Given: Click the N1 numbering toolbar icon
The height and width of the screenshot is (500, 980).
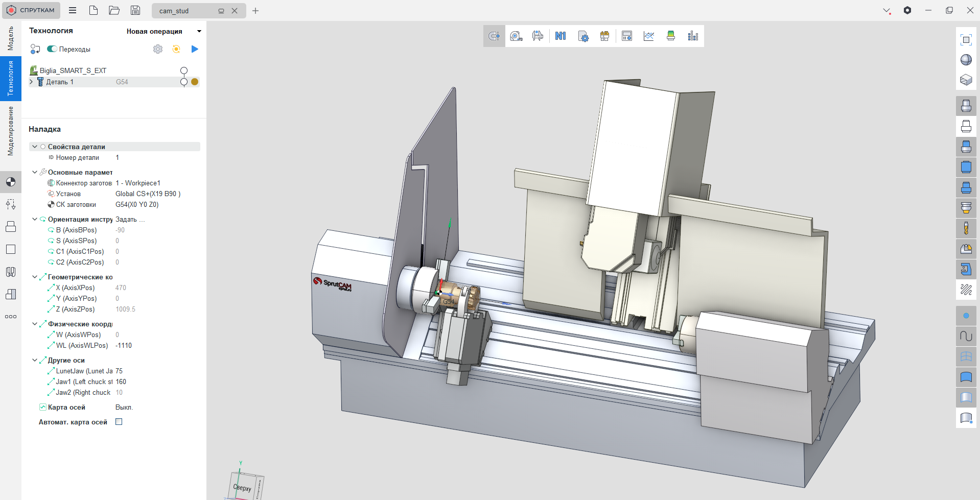Looking at the screenshot, I should tap(561, 36).
